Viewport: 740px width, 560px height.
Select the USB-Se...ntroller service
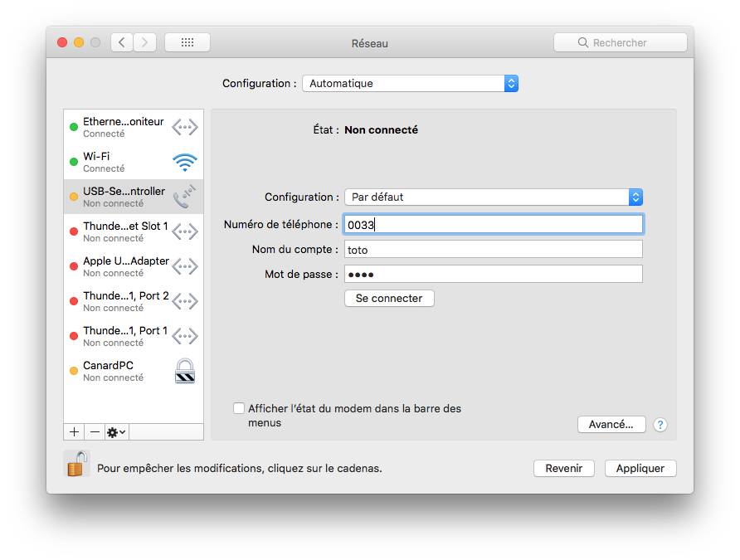[134, 197]
